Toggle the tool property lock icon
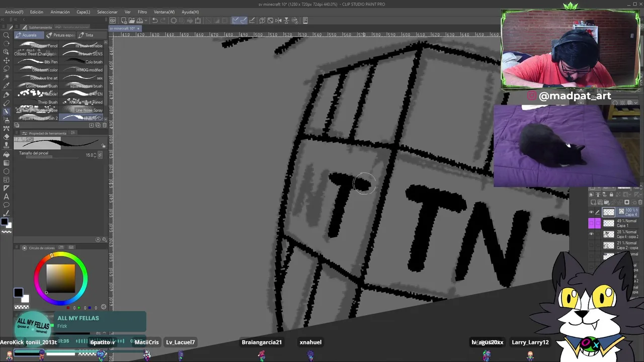This screenshot has width=644, height=362. coord(104,146)
